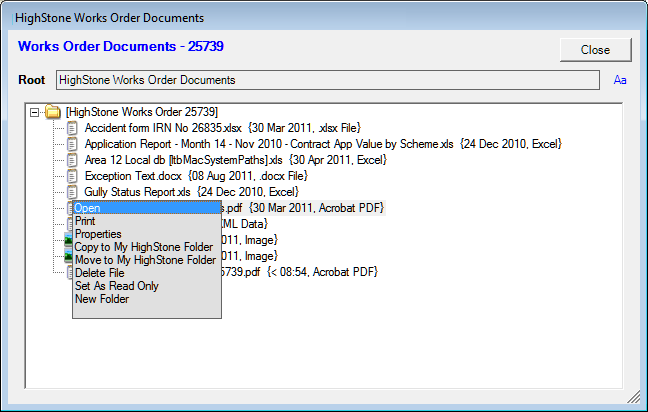
Task: Select the Accident form IRN No 26835.xlsx file
Action: [223, 128]
